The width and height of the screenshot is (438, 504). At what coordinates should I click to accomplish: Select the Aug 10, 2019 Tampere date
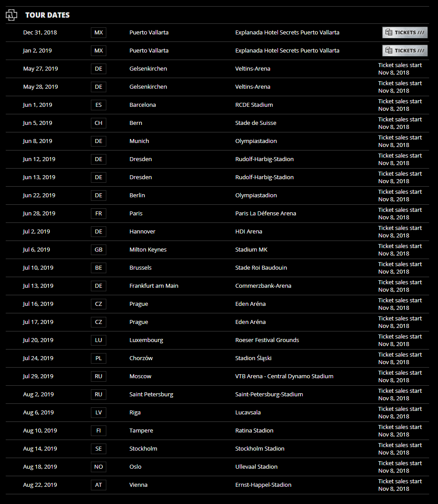pos(40,431)
